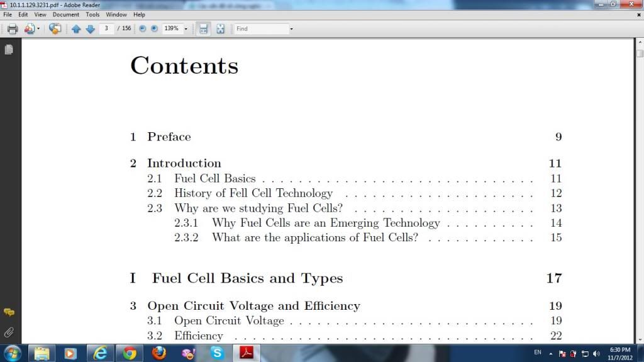Click the page number field showing 3
This screenshot has width=644, height=362.
(x=106, y=29)
